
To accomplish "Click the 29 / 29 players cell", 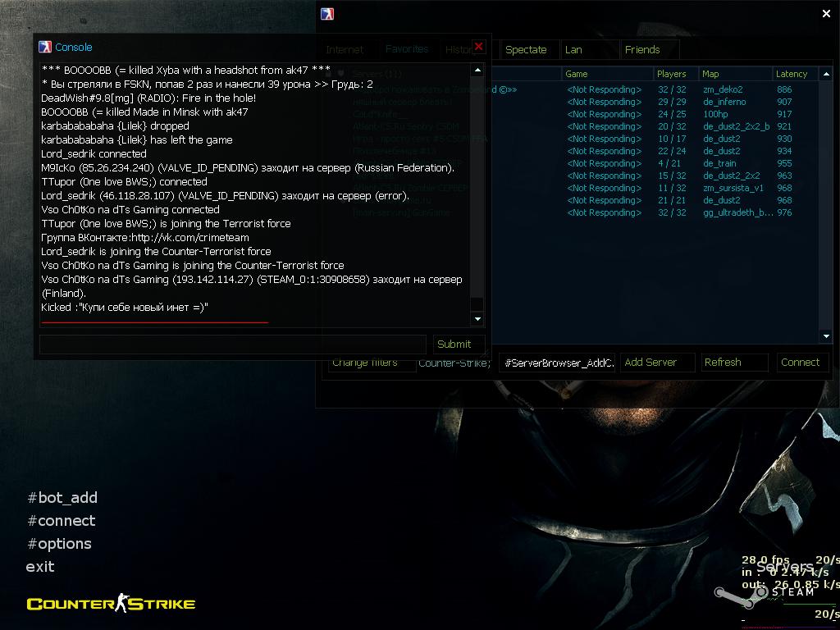I will [x=672, y=102].
